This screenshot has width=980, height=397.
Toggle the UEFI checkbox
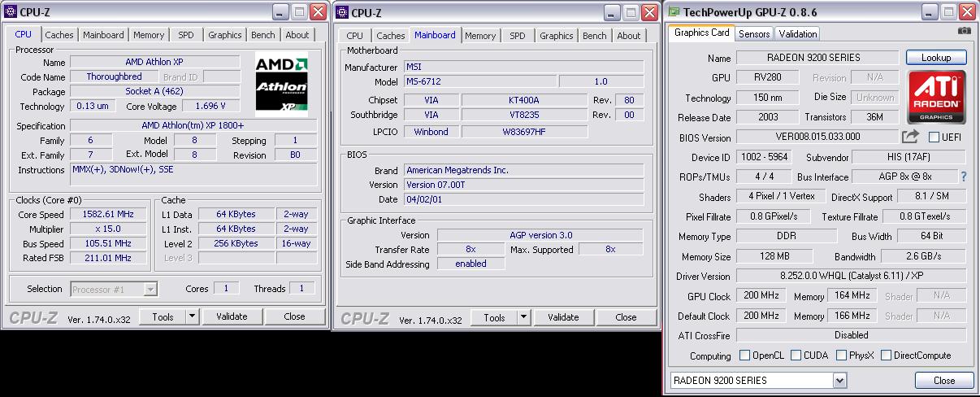click(x=934, y=137)
